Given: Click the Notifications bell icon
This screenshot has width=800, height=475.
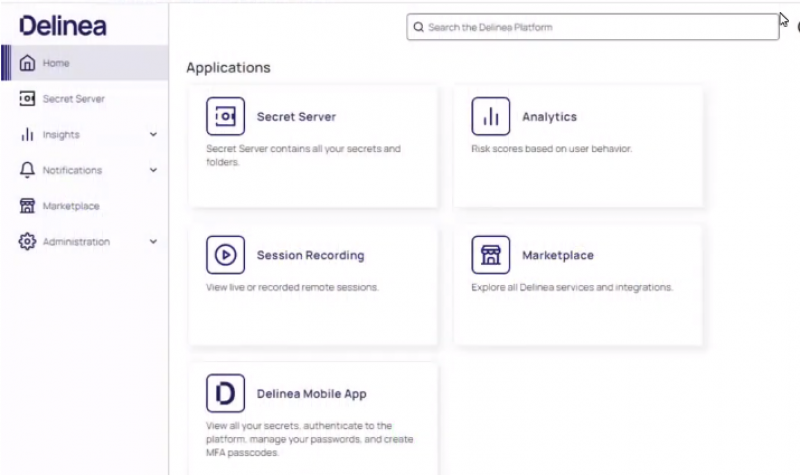Looking at the screenshot, I should click(27, 170).
